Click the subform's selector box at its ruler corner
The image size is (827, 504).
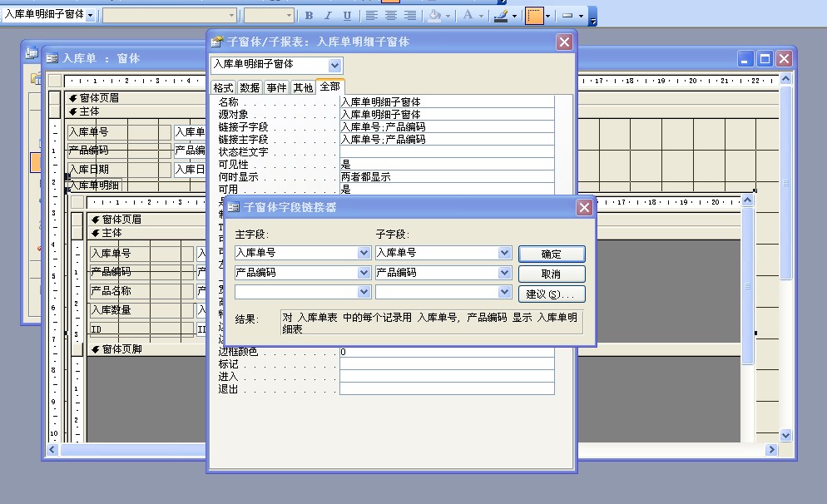click(x=77, y=202)
